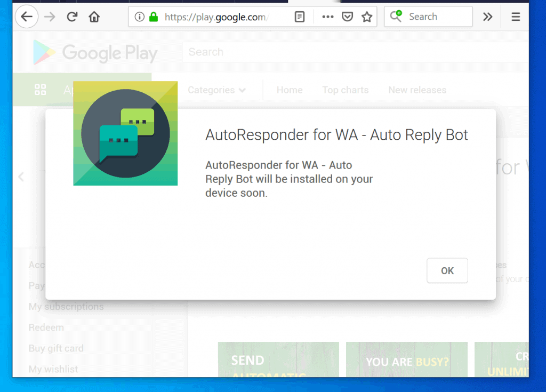This screenshot has height=392, width=546.
Task: Open My wishlist link
Action: pos(53,370)
